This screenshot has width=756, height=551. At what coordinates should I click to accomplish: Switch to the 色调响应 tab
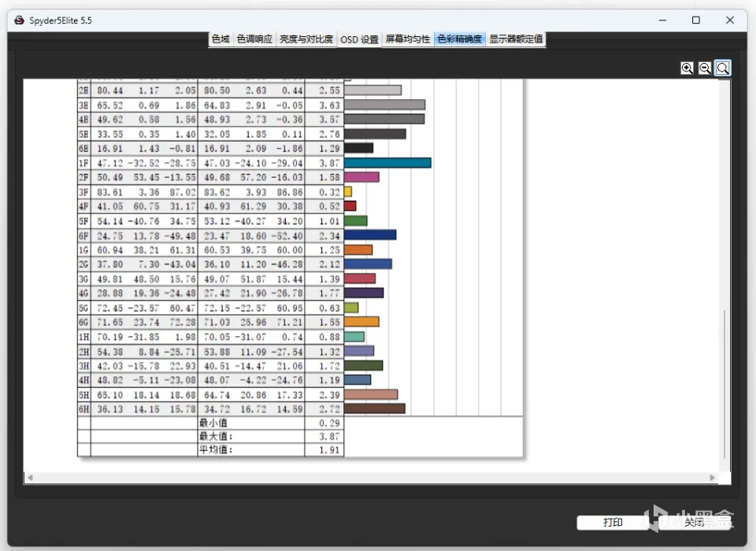[254, 39]
